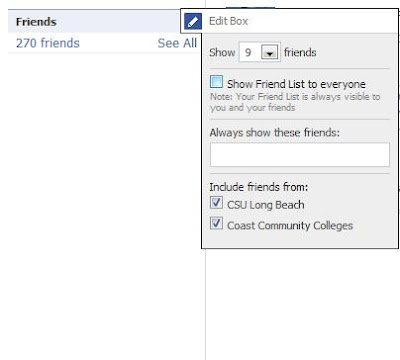Click the dropdown arrow beside number 9
Image resolution: width=400 pixels, height=360 pixels.
[270, 52]
